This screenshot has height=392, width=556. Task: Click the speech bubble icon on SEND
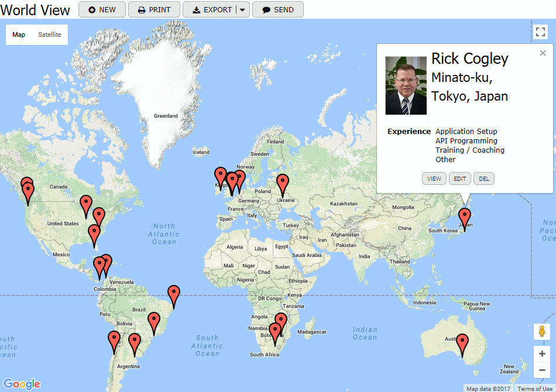(x=266, y=10)
